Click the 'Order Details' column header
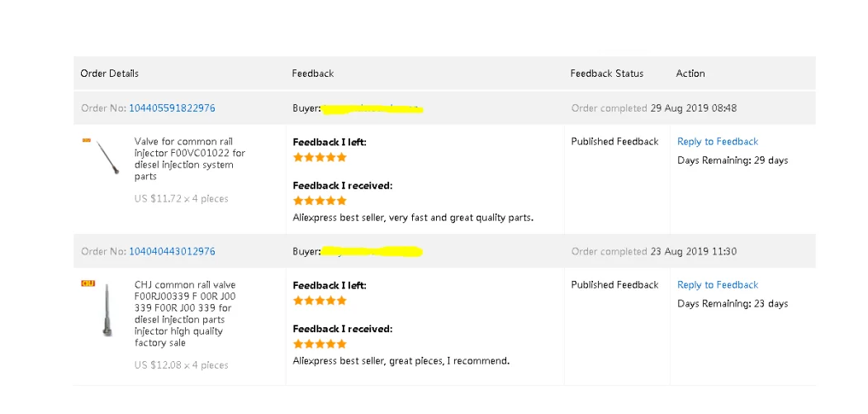Viewport: 868px width, 414px height. 109,74
